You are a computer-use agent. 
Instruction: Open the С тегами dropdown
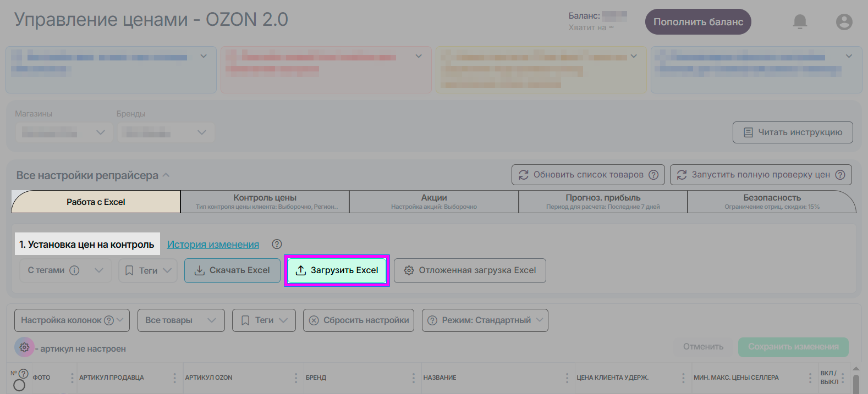65,270
